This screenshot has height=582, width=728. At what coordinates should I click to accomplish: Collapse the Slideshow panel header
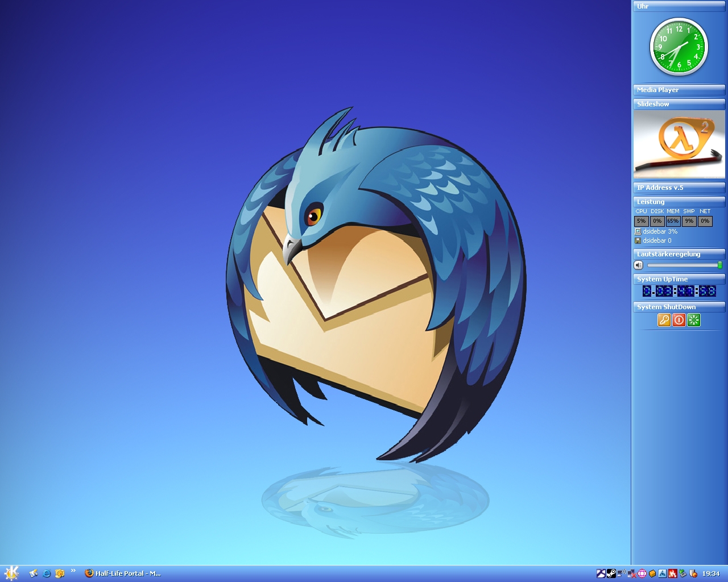679,104
